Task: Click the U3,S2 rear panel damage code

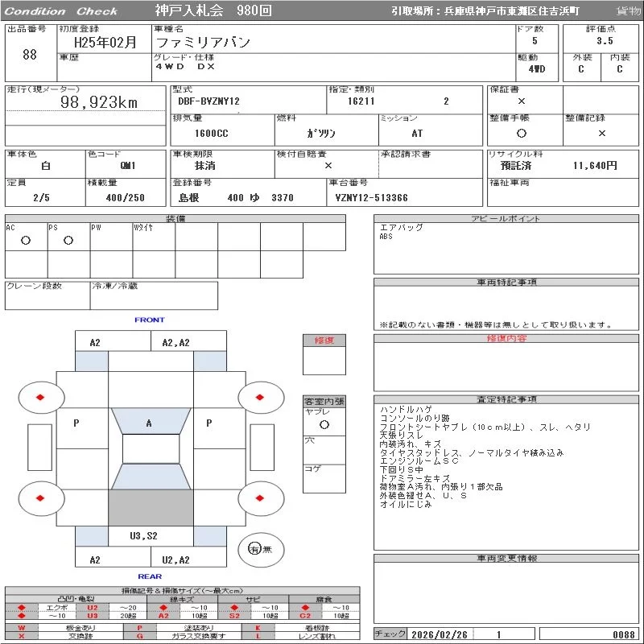Action: (x=144, y=535)
